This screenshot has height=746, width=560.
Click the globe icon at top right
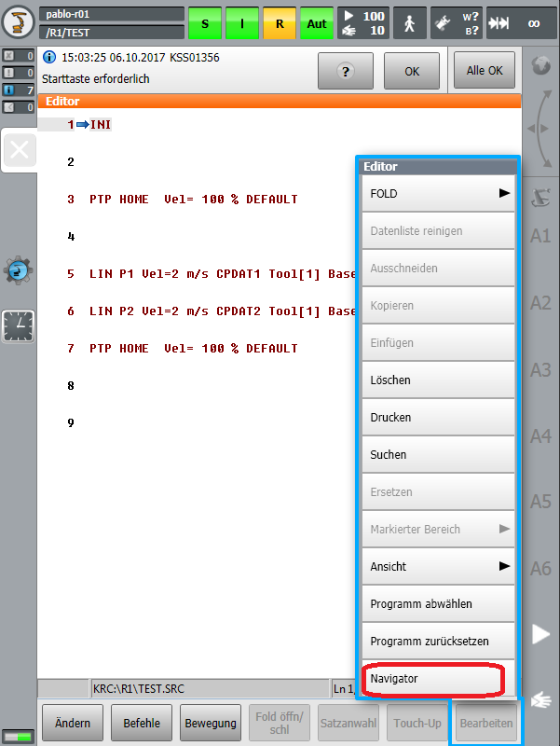pos(540,66)
